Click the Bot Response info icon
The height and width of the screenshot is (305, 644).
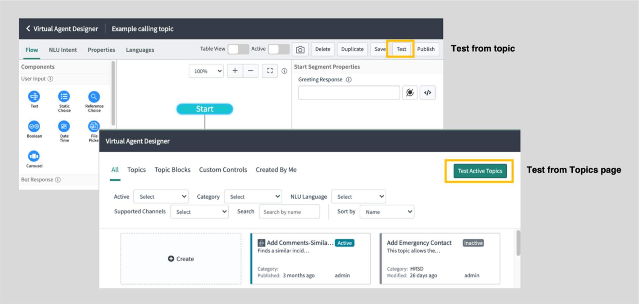[58, 180]
